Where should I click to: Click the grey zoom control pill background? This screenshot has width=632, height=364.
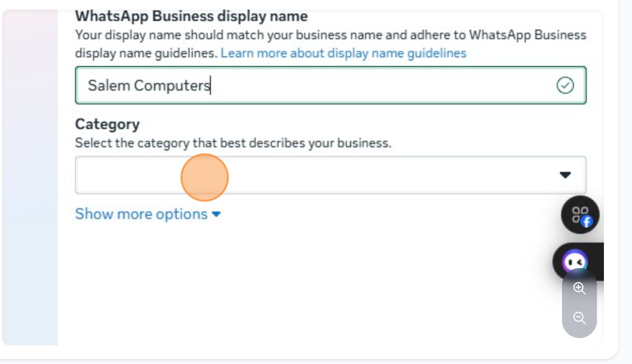pyautogui.click(x=580, y=304)
